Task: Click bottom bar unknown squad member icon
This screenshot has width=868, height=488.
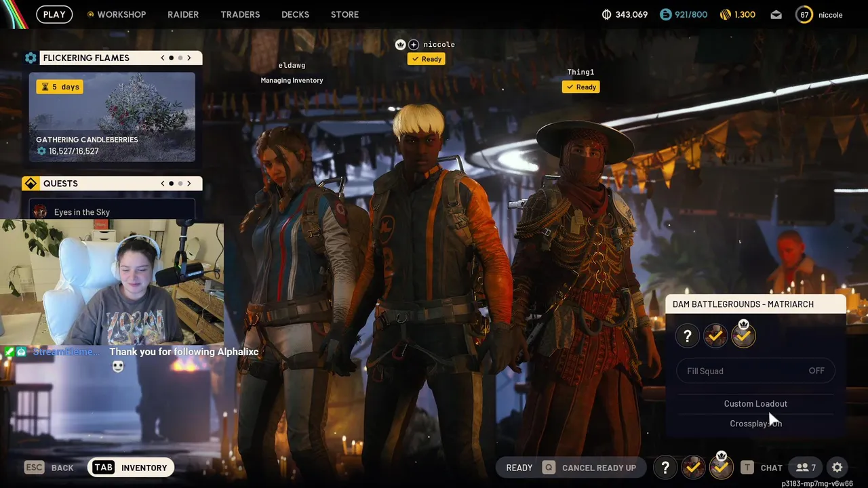Action: click(665, 468)
